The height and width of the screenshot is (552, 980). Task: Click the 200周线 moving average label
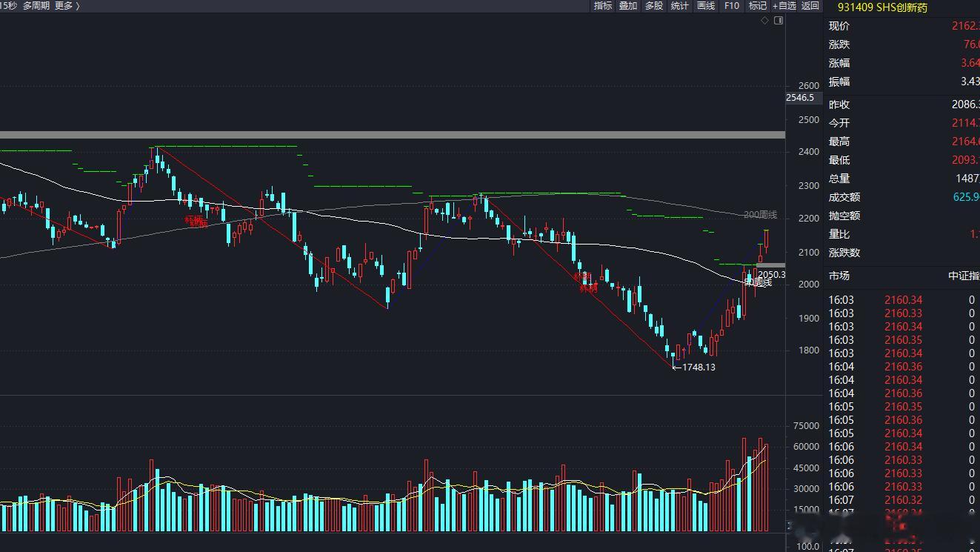[761, 215]
